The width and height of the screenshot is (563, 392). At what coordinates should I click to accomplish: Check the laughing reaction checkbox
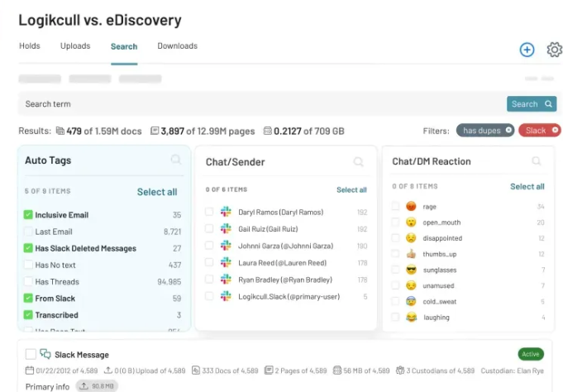tap(395, 317)
